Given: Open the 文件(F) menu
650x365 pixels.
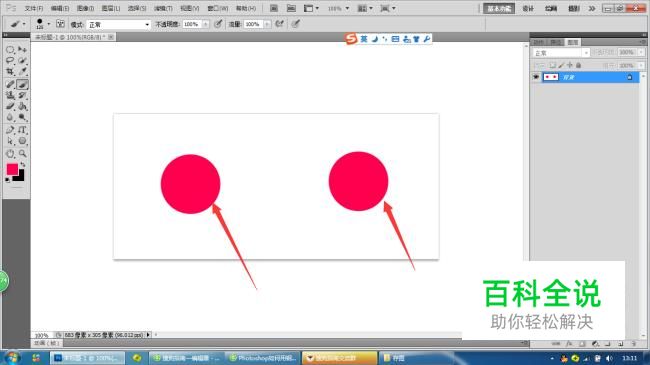Looking at the screenshot, I should click(34, 8).
